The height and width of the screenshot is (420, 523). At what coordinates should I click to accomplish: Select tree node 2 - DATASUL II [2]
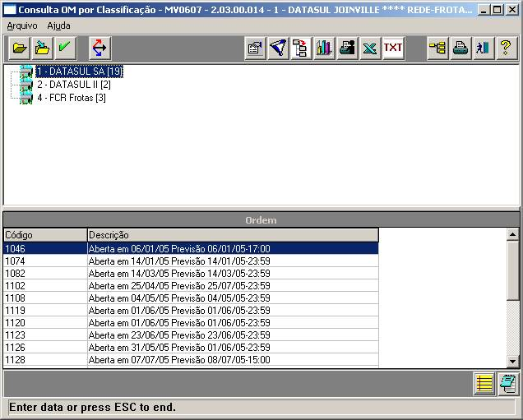tap(74, 85)
